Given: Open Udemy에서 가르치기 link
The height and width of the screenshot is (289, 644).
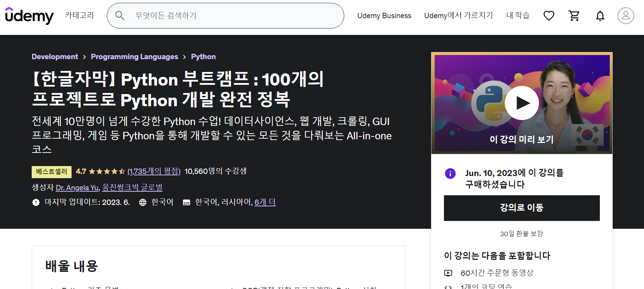Looking at the screenshot, I should [x=459, y=15].
